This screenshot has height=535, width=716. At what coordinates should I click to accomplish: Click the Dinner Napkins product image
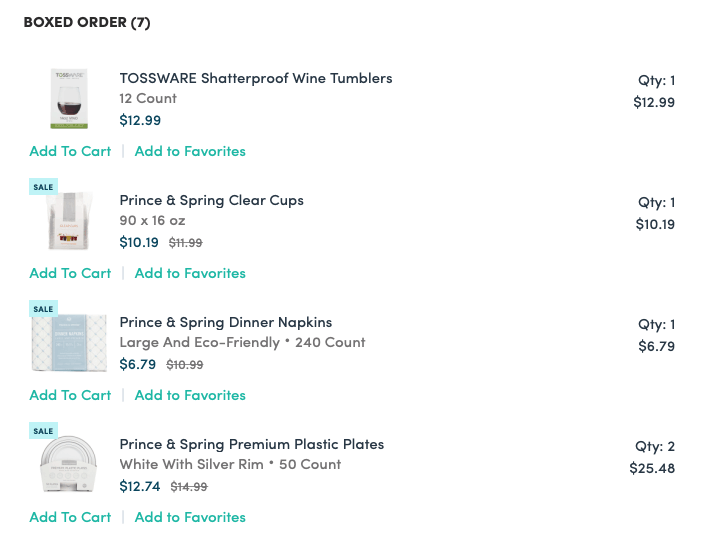click(69, 343)
